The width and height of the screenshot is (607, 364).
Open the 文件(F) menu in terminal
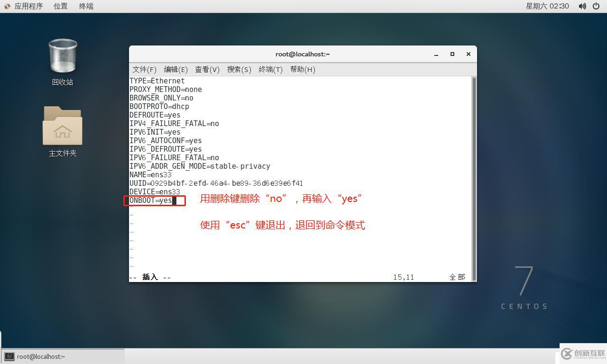coord(145,69)
